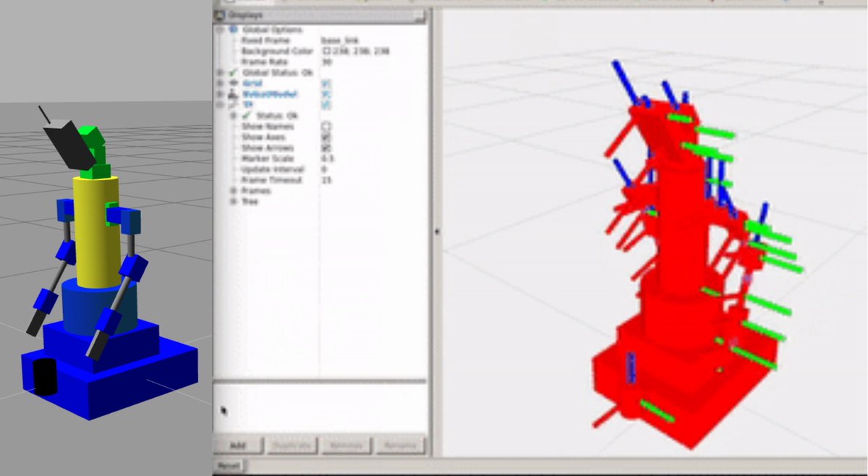Expand the TF Status Ok node
This screenshot has width=868, height=476.
233,116
